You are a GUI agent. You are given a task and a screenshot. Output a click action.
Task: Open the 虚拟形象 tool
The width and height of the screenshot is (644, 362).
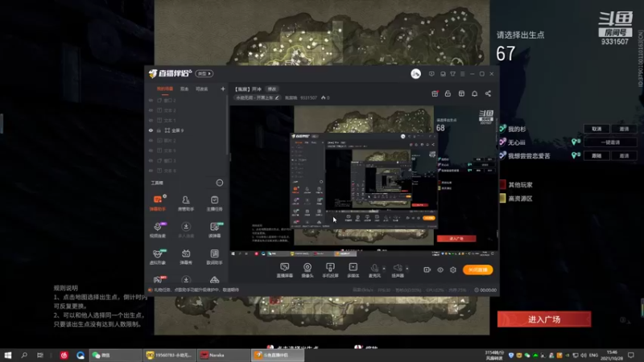point(158,257)
